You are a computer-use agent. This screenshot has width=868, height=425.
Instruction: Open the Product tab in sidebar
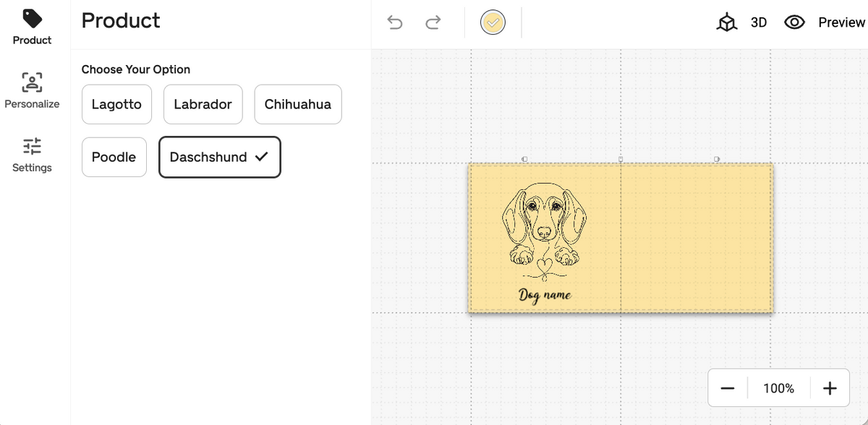(33, 27)
